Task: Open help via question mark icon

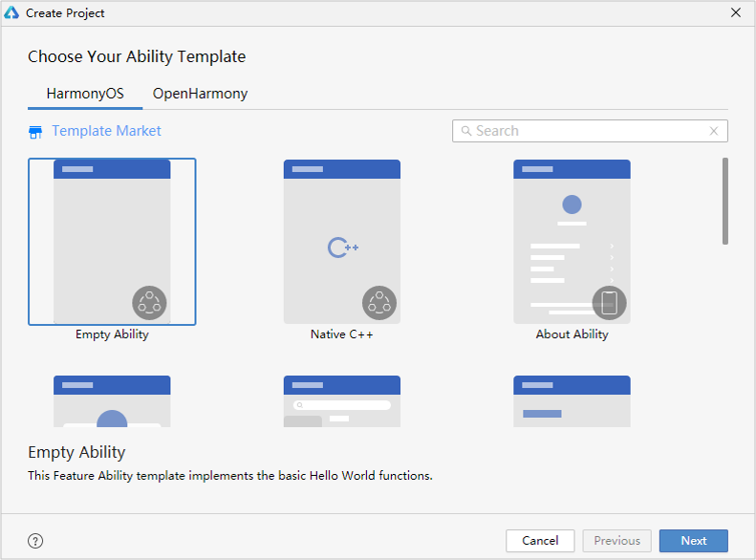Action: (x=35, y=541)
